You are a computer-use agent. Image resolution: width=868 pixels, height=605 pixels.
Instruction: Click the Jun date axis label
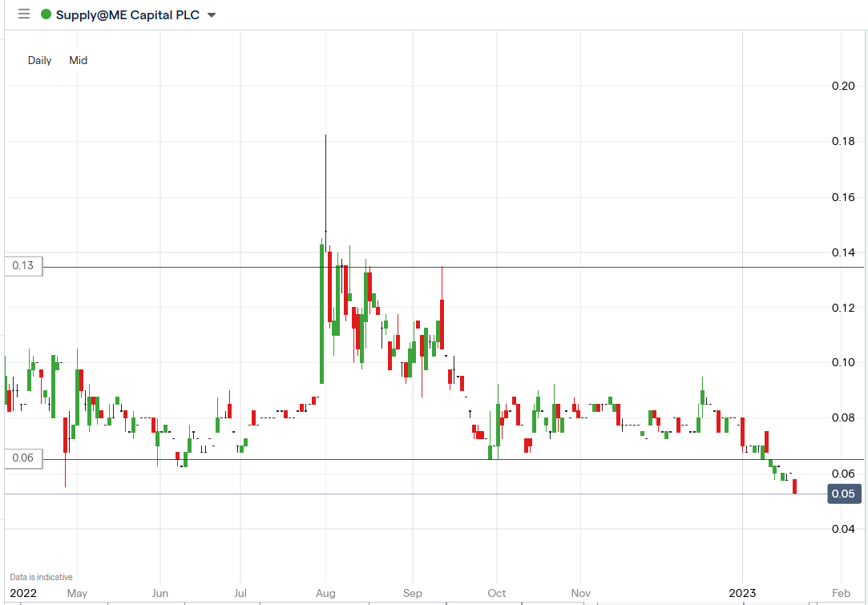(x=160, y=593)
